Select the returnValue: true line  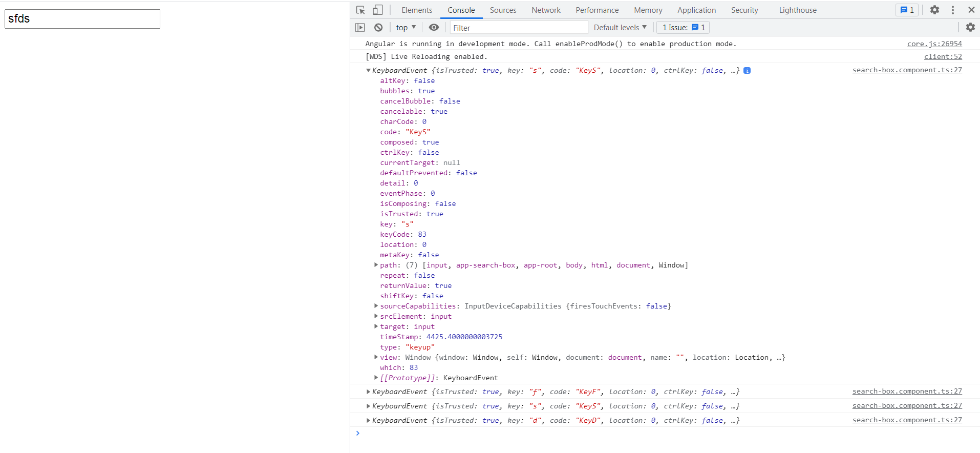[416, 286]
